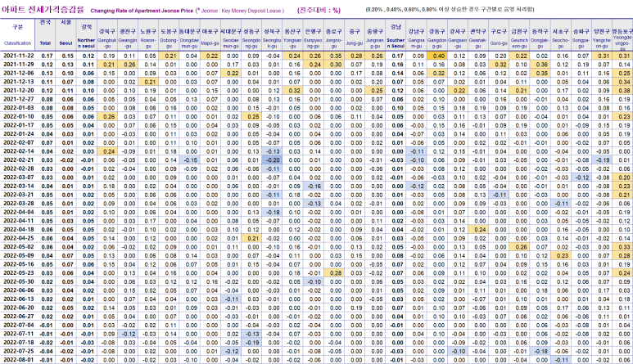Viewport: 633px width, 364px height.
Task: Click the 2022-06-13 date cell
Action: (18, 299)
